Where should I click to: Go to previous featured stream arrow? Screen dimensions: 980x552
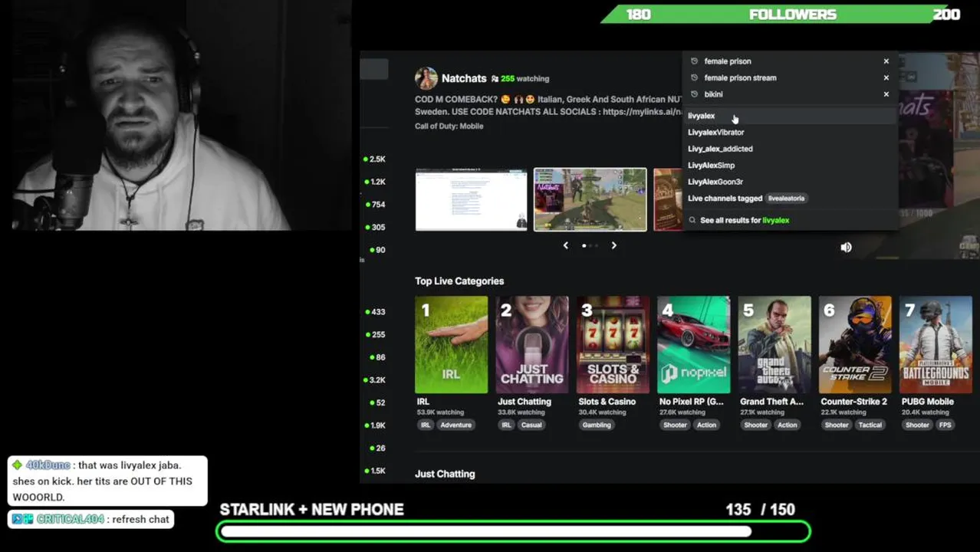(566, 245)
